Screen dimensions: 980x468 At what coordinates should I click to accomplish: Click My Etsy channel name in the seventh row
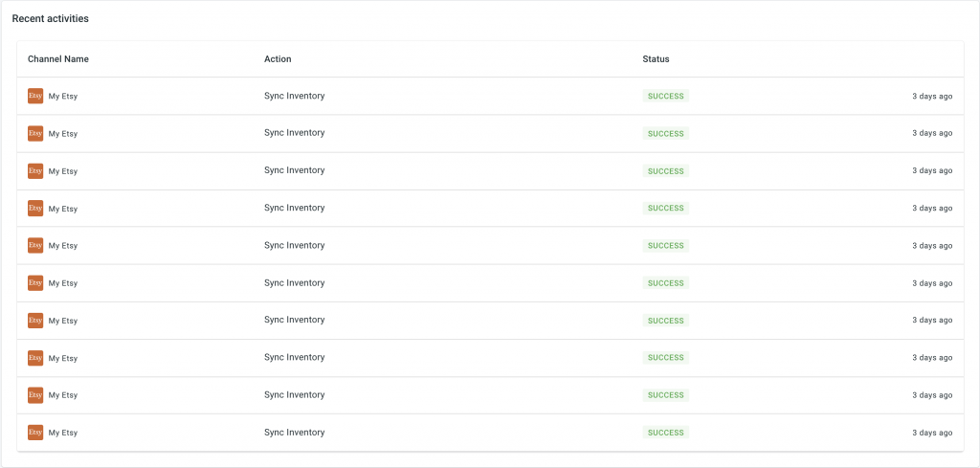[63, 321]
